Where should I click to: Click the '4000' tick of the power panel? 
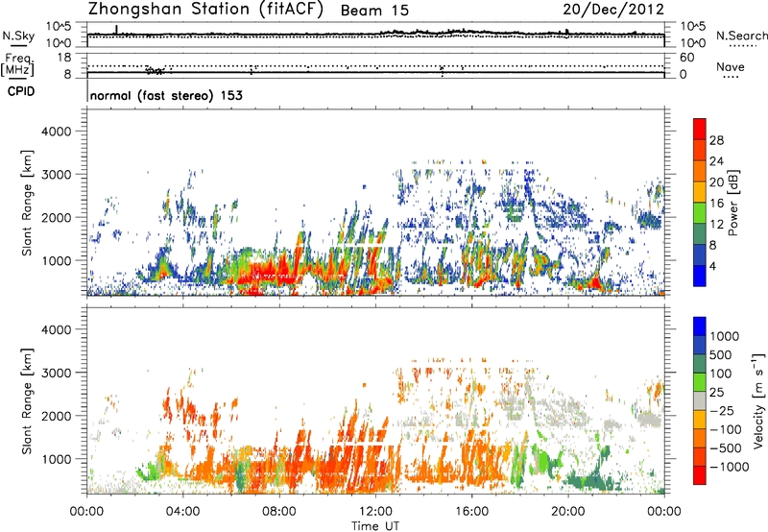click(x=56, y=132)
